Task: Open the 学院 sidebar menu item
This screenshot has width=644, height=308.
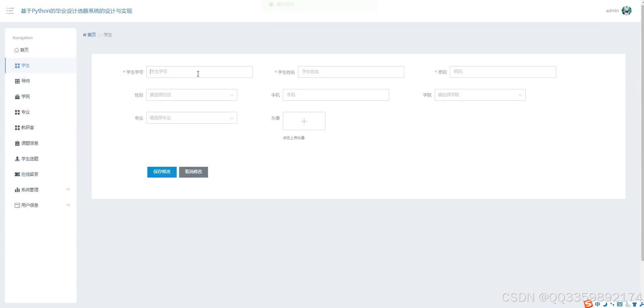Action: (x=41, y=97)
